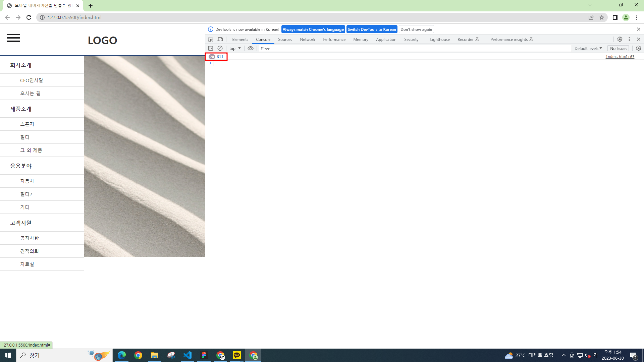Reload the page
The image size is (644, 362).
point(29,17)
